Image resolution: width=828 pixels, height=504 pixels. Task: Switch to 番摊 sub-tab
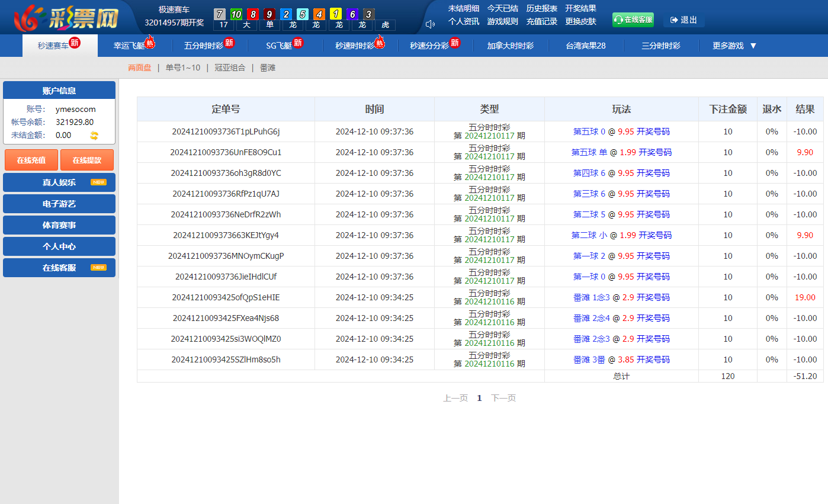268,68
